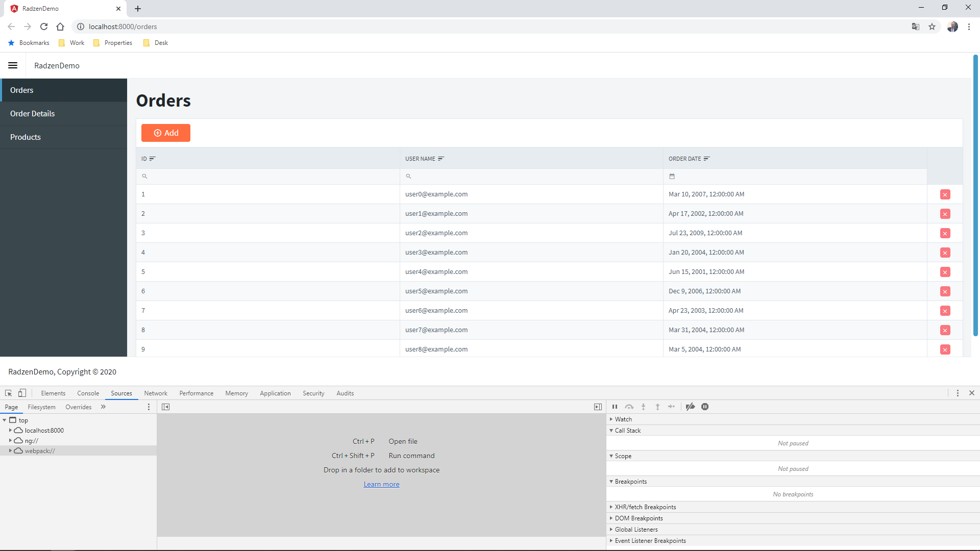Switch to the Network tab
The image size is (980, 551).
156,393
